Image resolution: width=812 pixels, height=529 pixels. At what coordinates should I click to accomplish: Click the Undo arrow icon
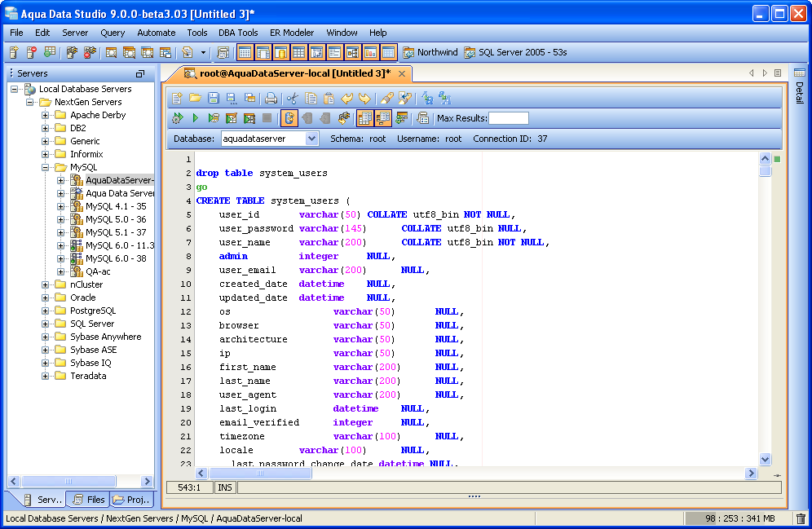(x=346, y=98)
